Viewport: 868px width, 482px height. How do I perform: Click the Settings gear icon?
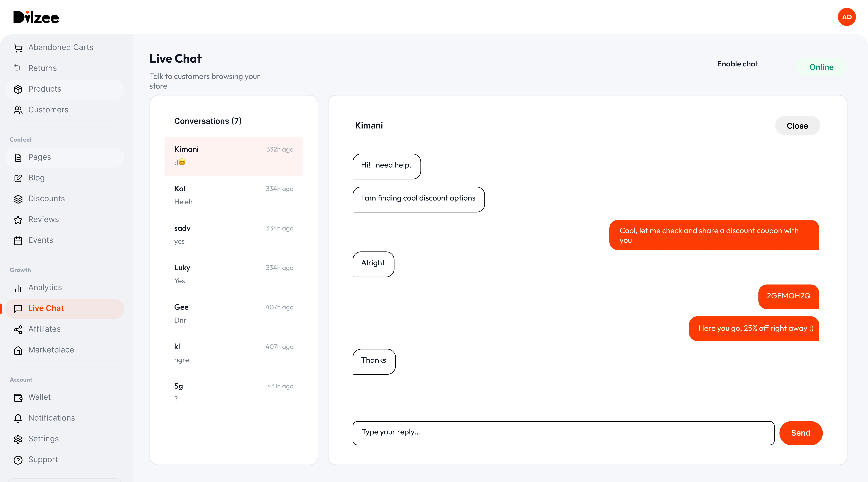(18, 439)
